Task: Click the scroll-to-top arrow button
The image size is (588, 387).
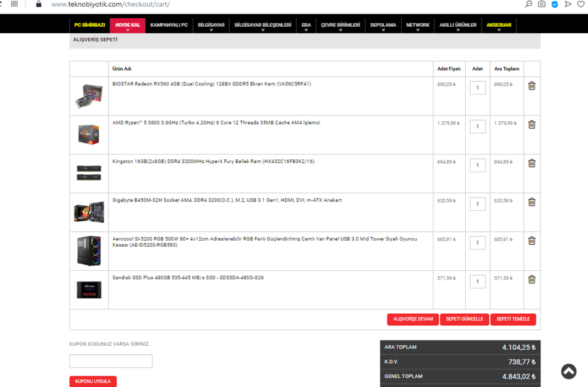Action: (x=568, y=371)
